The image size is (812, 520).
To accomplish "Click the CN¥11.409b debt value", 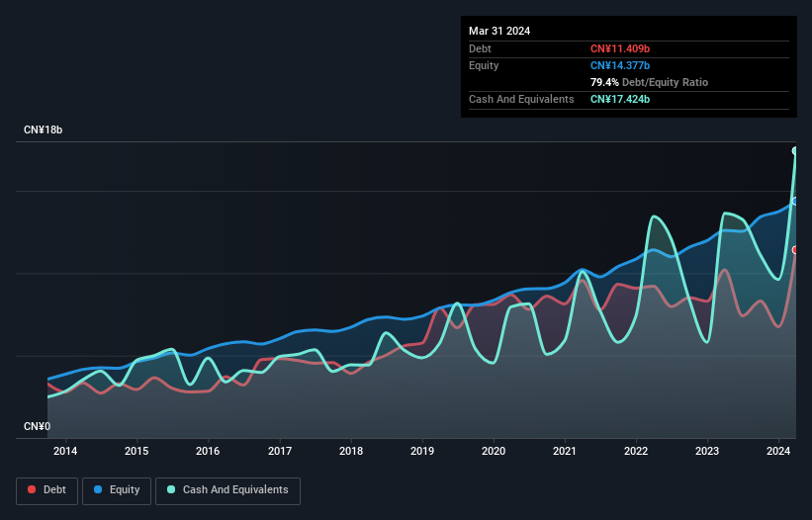I will coord(620,48).
